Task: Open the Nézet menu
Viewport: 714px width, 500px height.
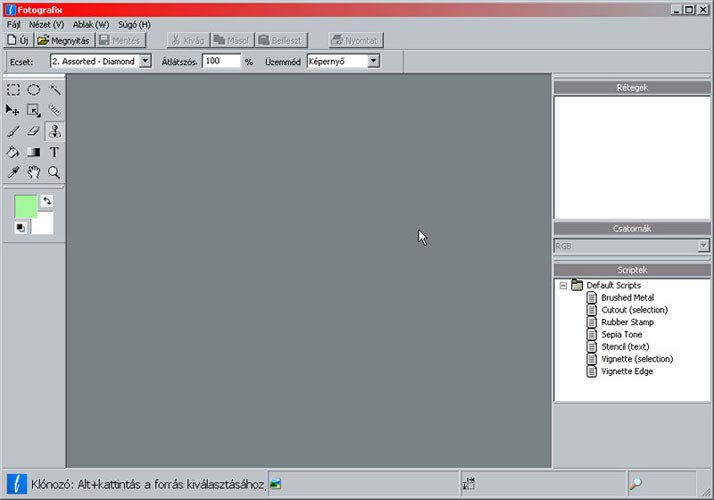Action: [47, 24]
